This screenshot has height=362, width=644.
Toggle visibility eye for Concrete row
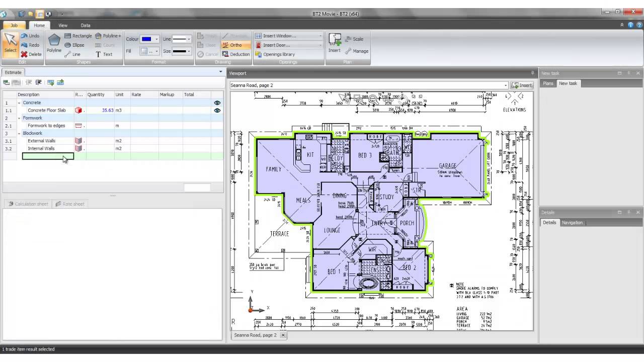[217, 103]
